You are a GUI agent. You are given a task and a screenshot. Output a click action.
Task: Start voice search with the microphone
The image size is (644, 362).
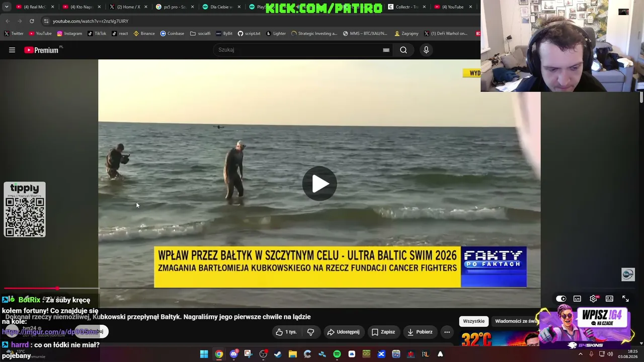click(x=426, y=50)
